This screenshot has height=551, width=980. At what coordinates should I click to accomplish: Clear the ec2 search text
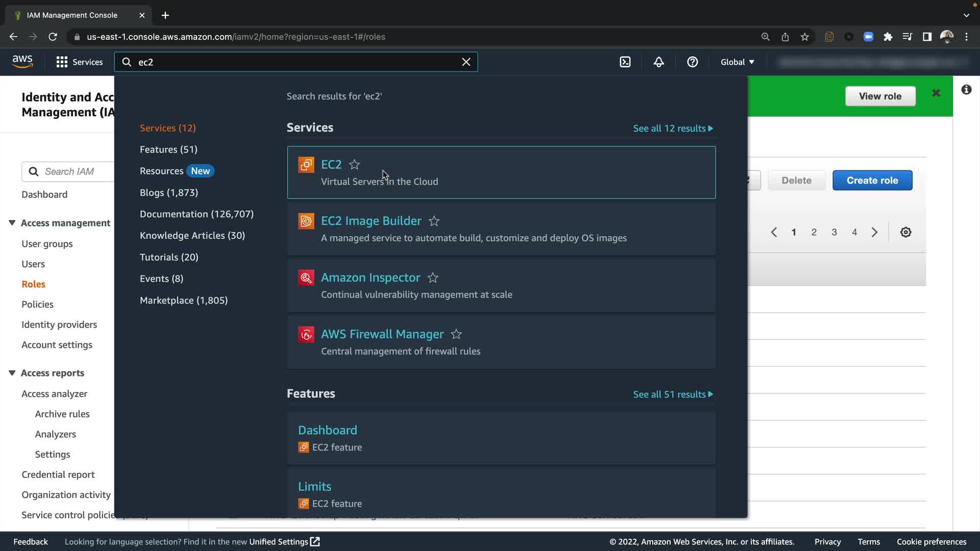pyautogui.click(x=466, y=62)
